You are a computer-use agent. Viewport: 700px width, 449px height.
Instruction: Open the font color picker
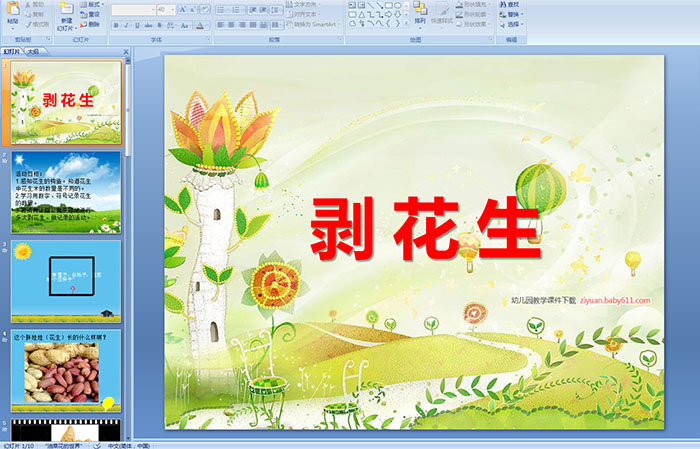pos(201,25)
